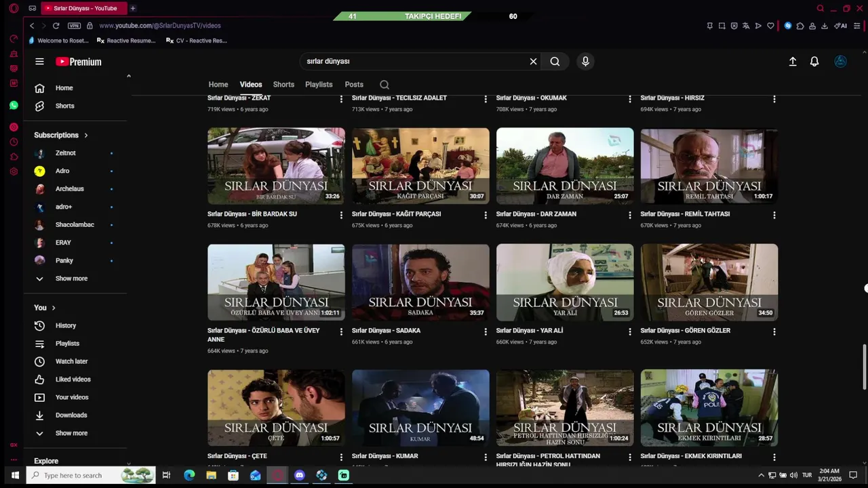868x488 pixels.
Task: Open the account avatar menu
Action: pos(840,62)
